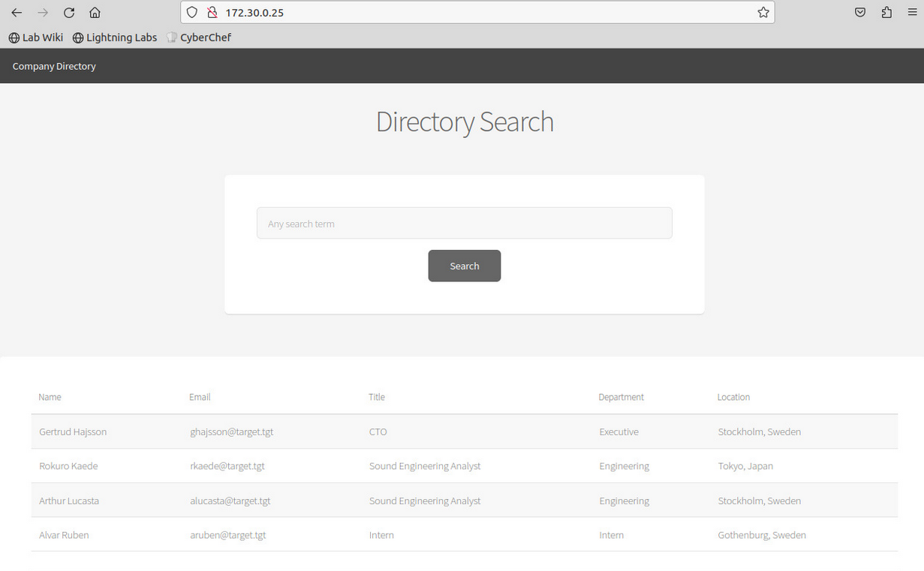
Task: Open the Lab Wiki bookmark
Action: [x=36, y=38]
